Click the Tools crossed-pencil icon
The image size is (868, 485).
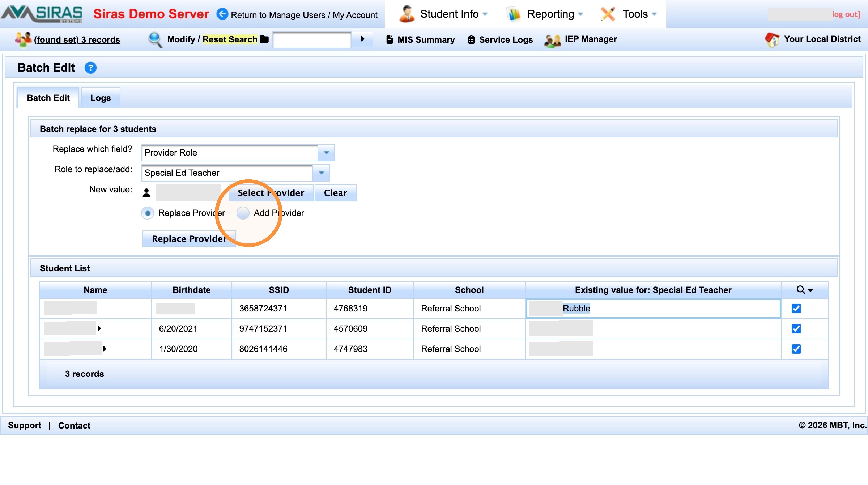pos(608,14)
